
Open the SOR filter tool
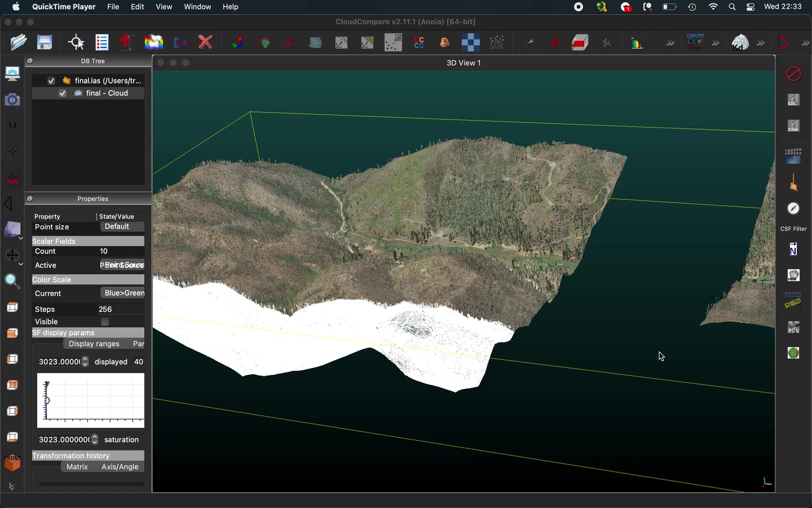click(x=497, y=42)
